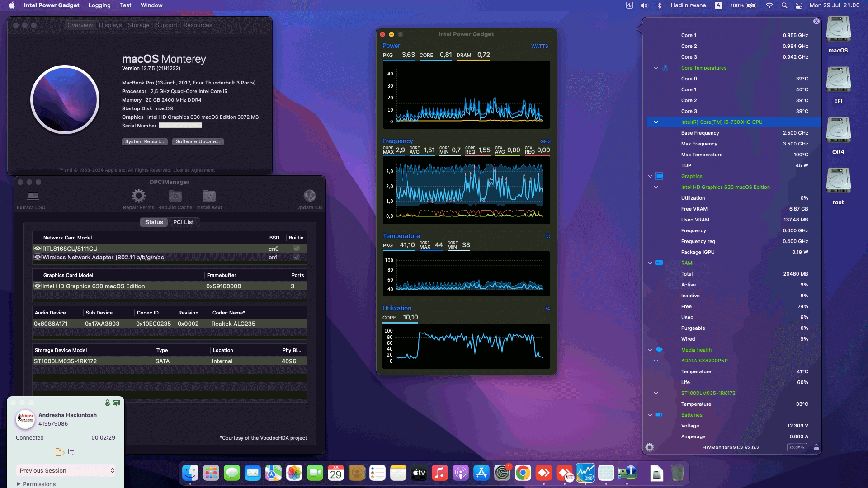
Task: Open Finder from the Dock
Action: (x=190, y=473)
